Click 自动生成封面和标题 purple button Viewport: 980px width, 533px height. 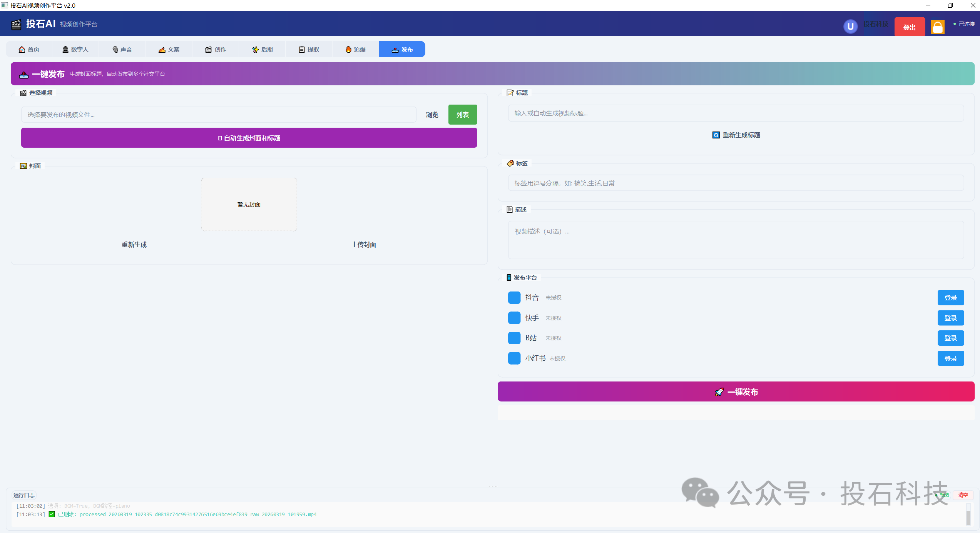[249, 138]
